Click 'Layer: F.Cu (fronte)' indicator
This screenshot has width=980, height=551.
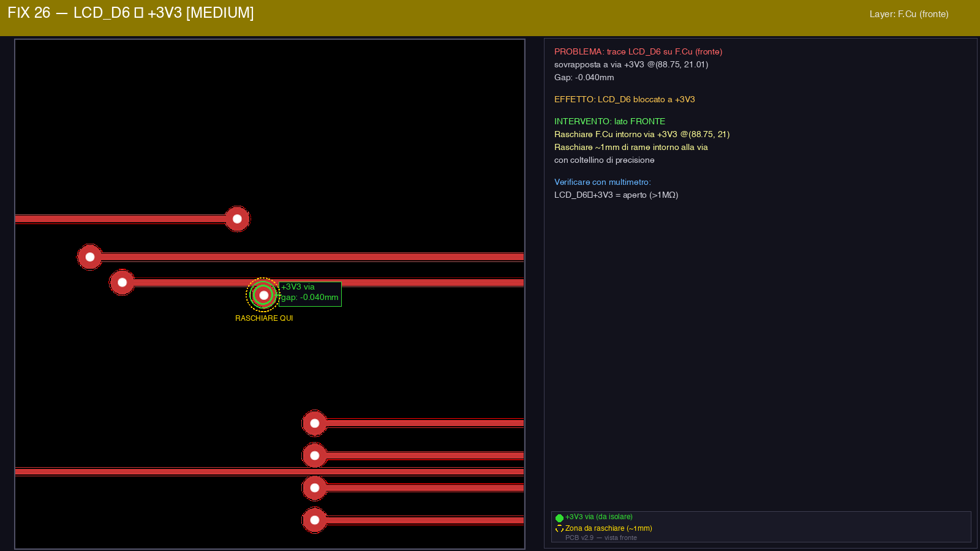[908, 14]
